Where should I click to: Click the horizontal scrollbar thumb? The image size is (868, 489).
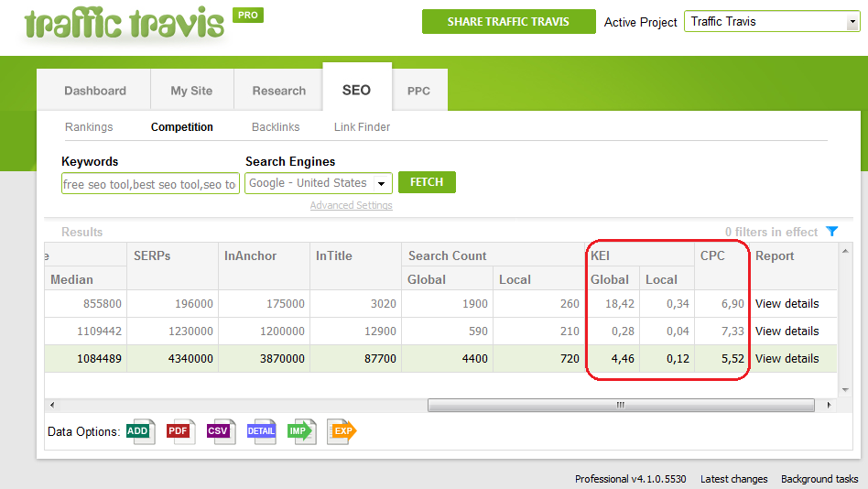(x=621, y=406)
